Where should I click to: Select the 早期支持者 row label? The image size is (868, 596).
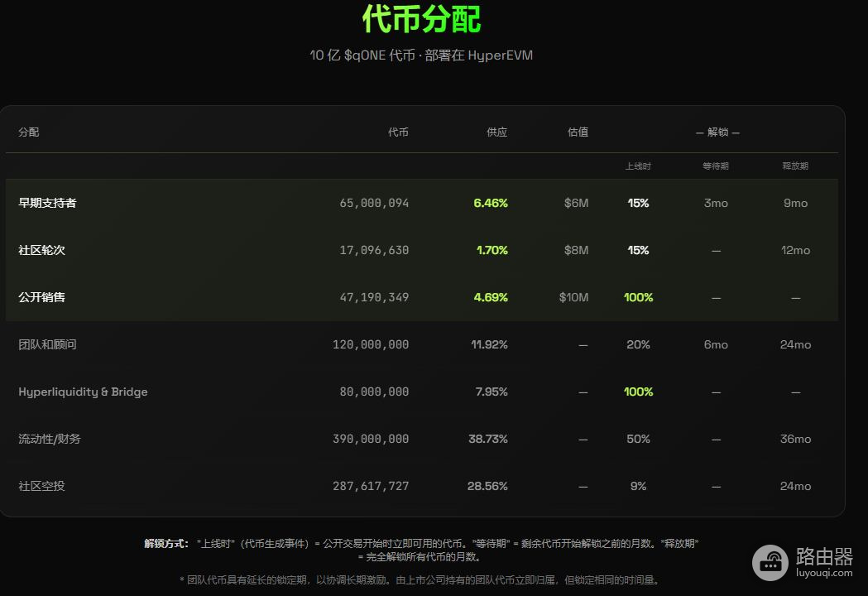pyautogui.click(x=47, y=204)
